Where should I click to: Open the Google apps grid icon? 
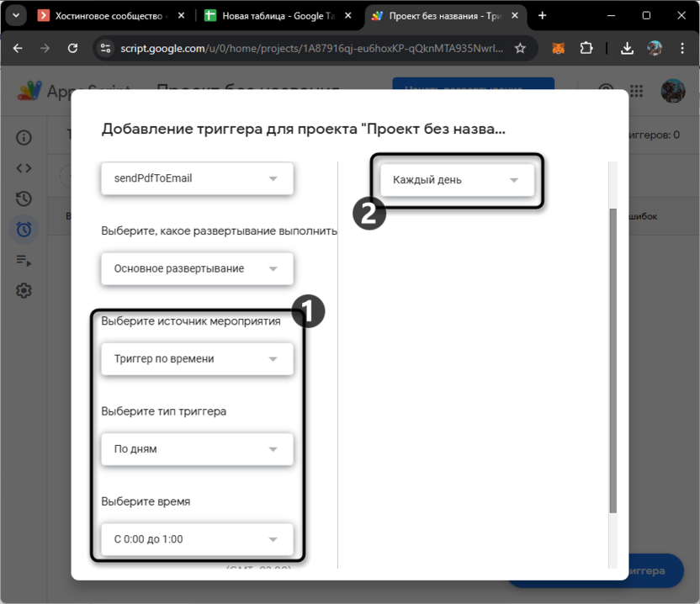(636, 91)
